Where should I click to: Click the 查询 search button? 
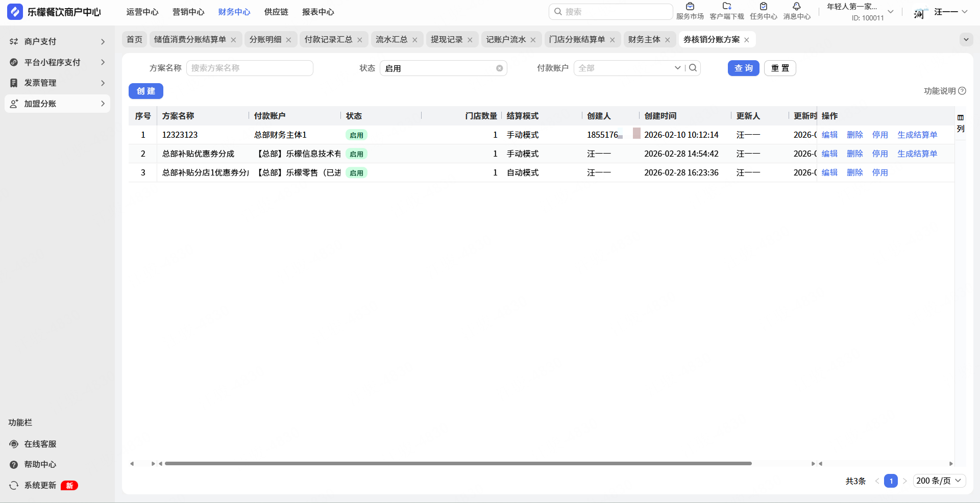tap(743, 68)
